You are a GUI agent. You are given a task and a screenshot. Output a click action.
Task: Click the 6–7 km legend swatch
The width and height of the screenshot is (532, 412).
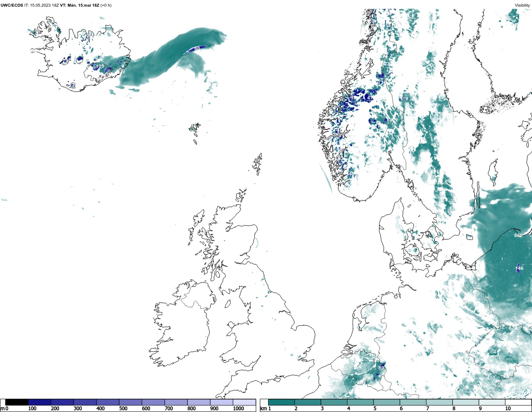[413, 402]
